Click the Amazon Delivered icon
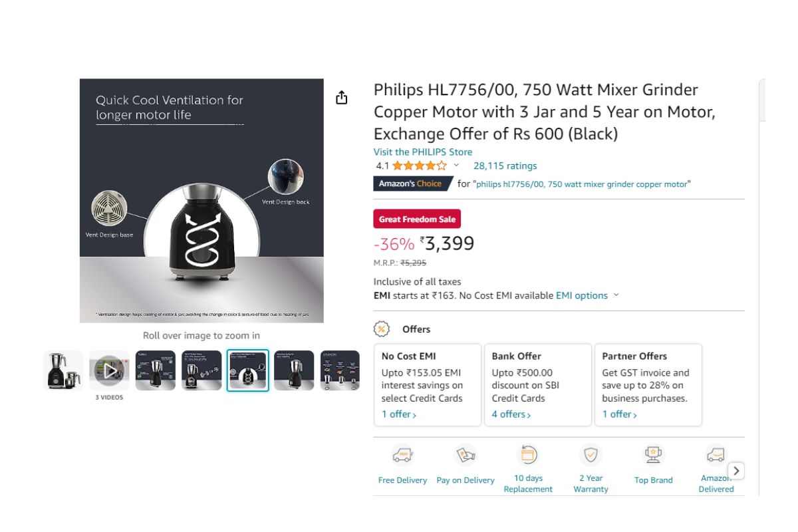Screen dimensions: 798x532 coord(716,456)
